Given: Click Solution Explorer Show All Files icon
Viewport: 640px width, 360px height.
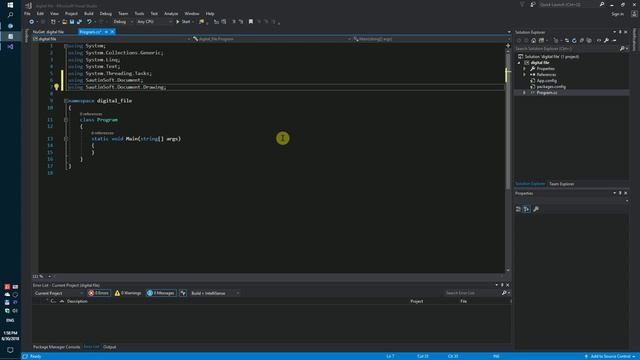Looking at the screenshot, I should (589, 40).
